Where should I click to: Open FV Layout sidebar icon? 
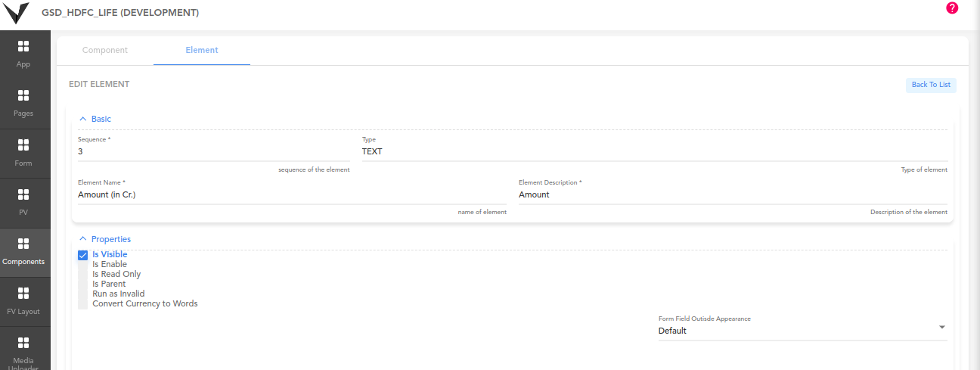point(23,302)
